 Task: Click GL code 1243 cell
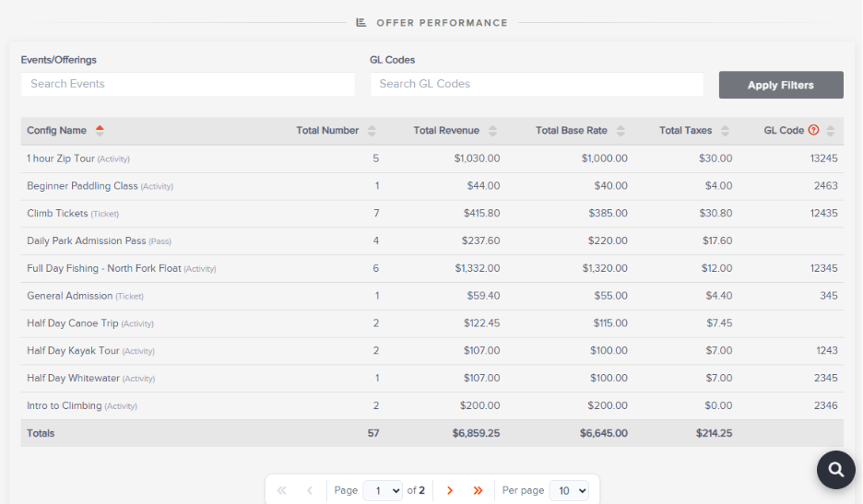pyautogui.click(x=827, y=351)
